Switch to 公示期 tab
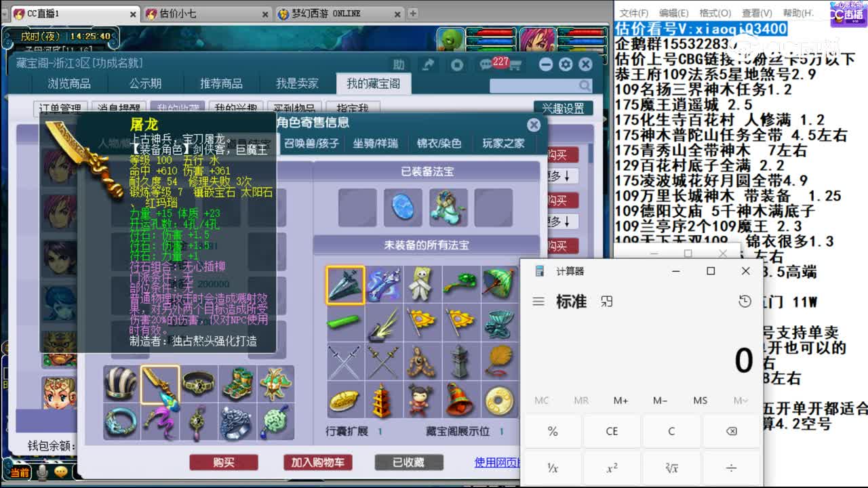This screenshot has width=868, height=488. click(x=145, y=83)
